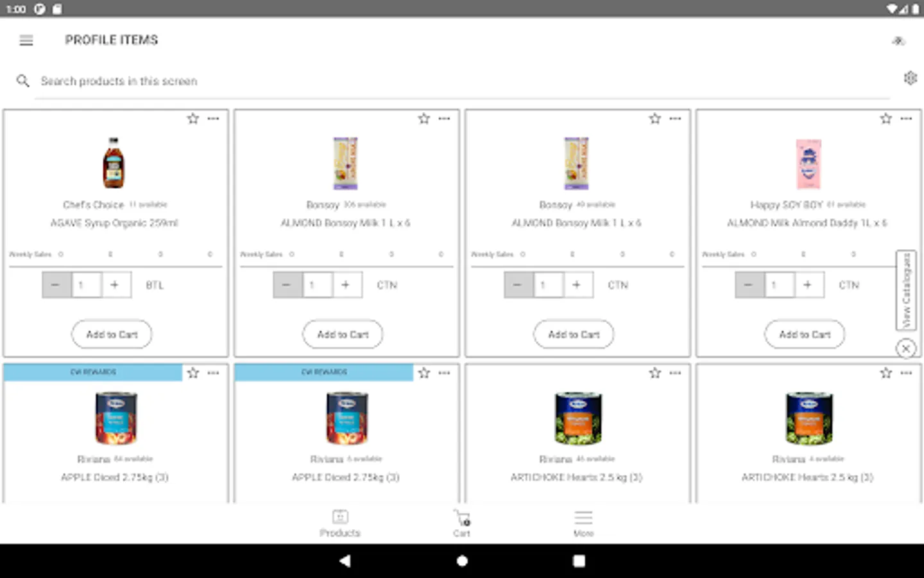Open ARTICHOKE Hearts 46 available can image
924x578 pixels.
click(578, 418)
